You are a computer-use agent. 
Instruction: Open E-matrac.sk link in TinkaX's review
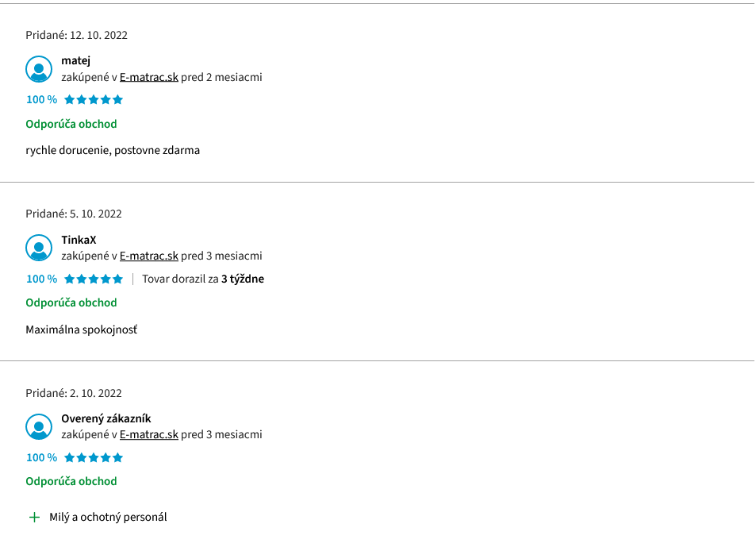[149, 256]
